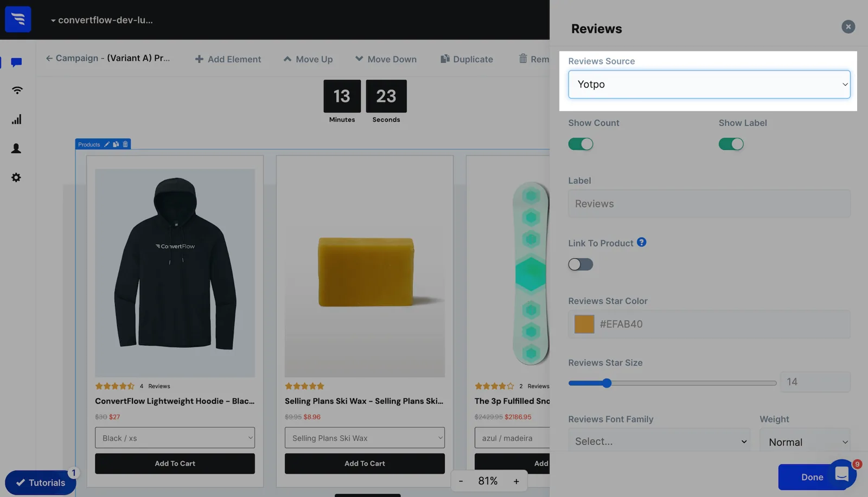This screenshot has height=497, width=868.
Task: Open the Reviews Source dropdown
Action: pyautogui.click(x=709, y=84)
